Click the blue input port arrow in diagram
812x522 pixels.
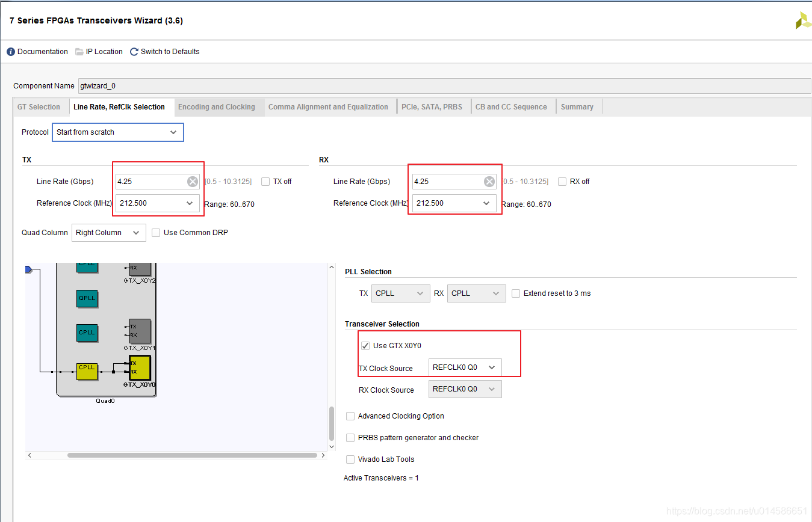pos(28,269)
